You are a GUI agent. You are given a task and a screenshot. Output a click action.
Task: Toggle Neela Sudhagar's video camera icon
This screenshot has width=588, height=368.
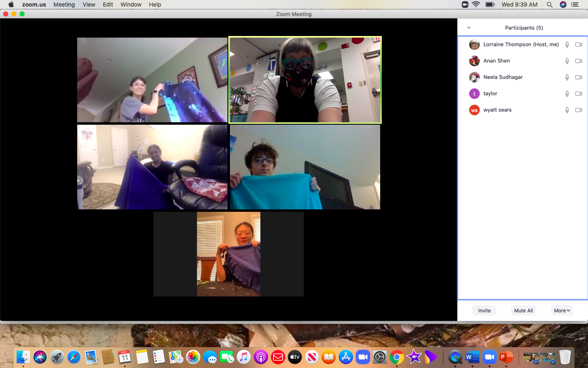(579, 77)
